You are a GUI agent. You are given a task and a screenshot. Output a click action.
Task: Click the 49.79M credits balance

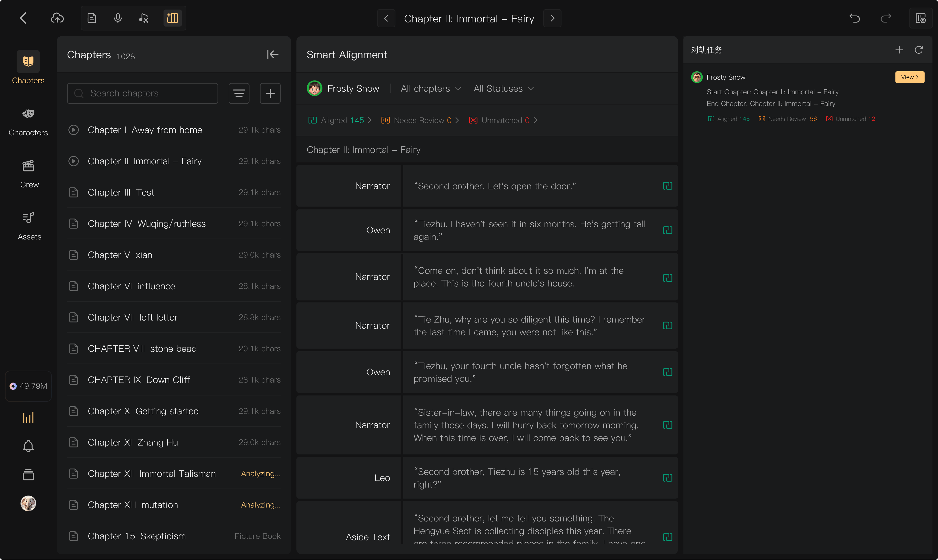28,386
